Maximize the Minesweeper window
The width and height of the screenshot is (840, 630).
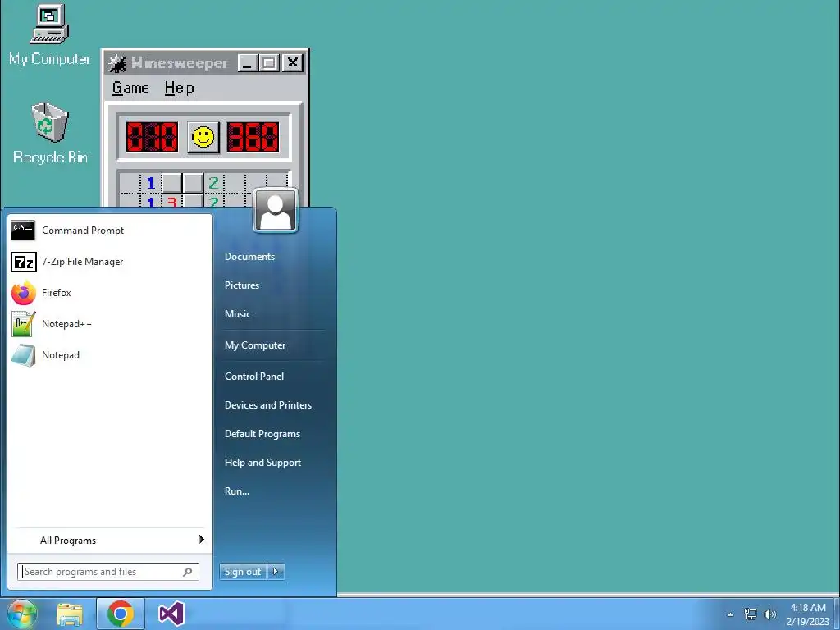click(269, 62)
